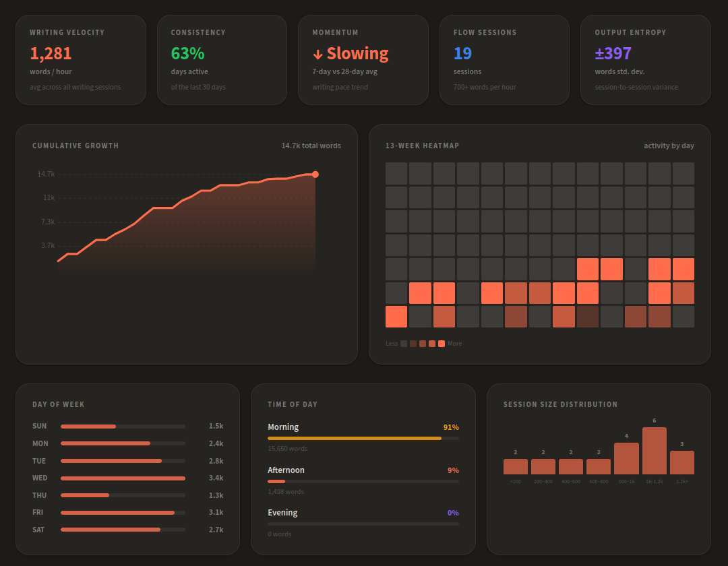
Task: Click the TUE progress bar
Action: coord(123,461)
